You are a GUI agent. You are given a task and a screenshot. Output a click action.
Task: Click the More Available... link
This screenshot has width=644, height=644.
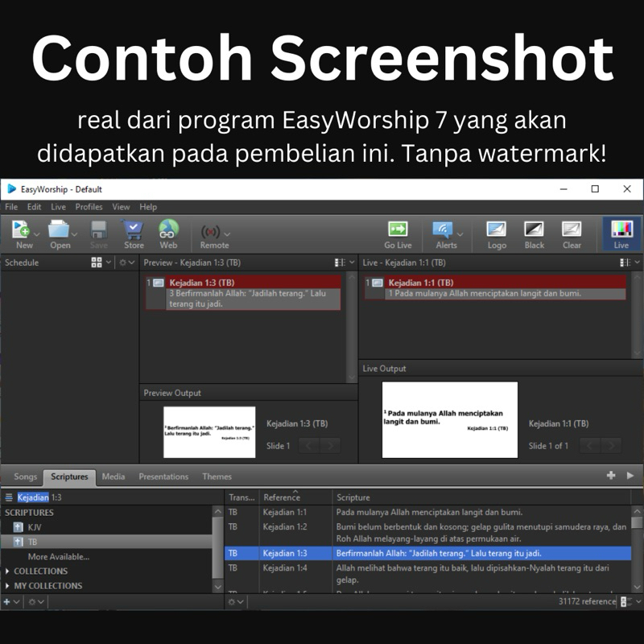click(59, 557)
